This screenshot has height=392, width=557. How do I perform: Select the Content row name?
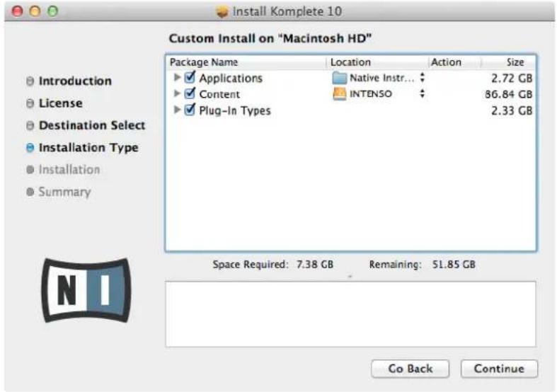point(219,94)
